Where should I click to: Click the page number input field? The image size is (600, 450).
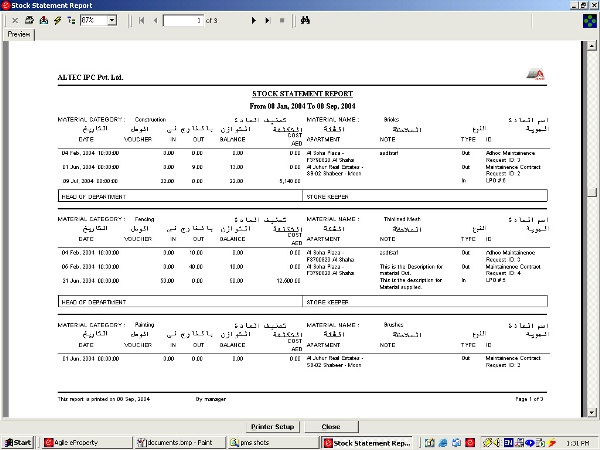183,20
